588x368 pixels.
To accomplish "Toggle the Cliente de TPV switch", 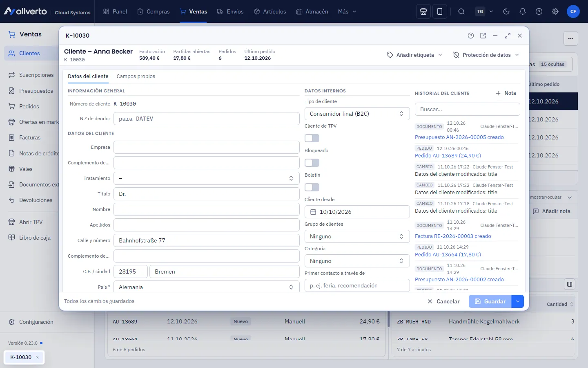I will coord(312,138).
